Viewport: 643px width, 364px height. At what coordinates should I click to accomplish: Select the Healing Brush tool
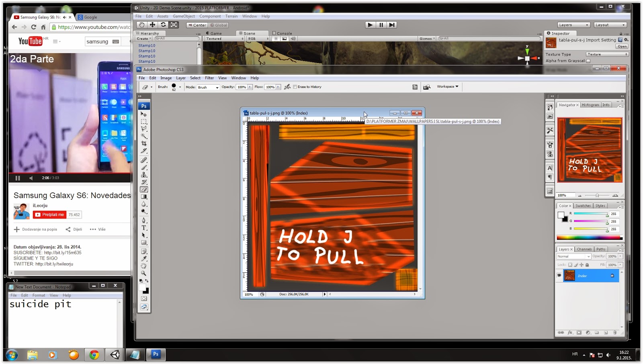pyautogui.click(x=144, y=160)
